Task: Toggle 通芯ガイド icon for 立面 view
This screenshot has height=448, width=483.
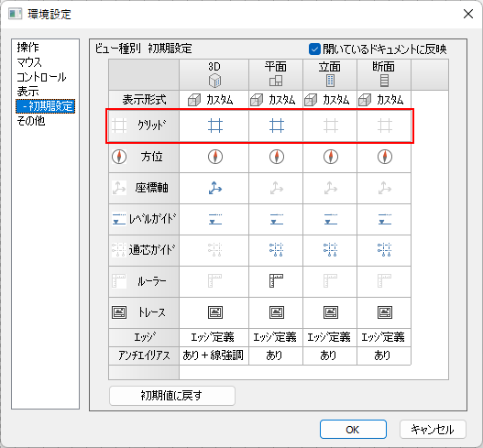Action: tap(331, 250)
